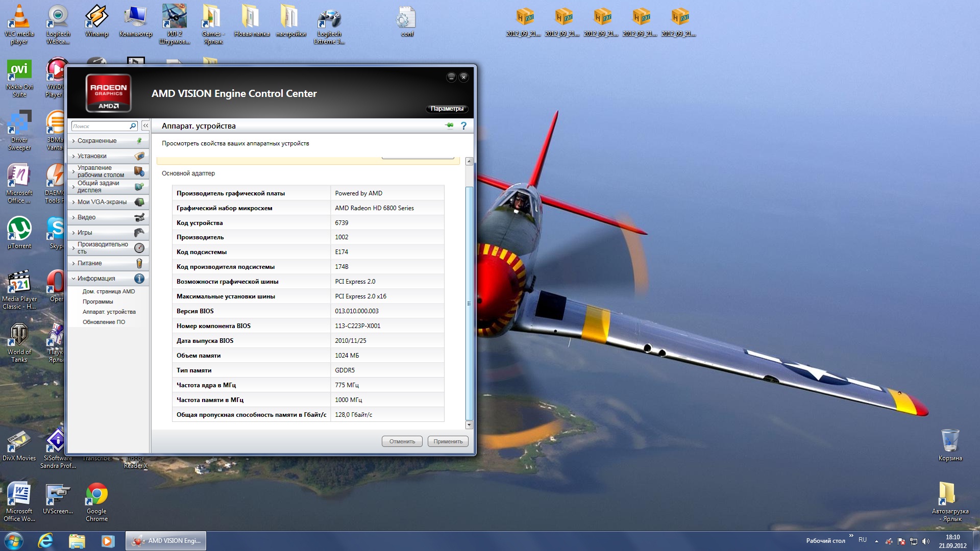Click the Radeon Graphics AMD logo
Viewport: 980px width, 551px height.
pos(108,93)
